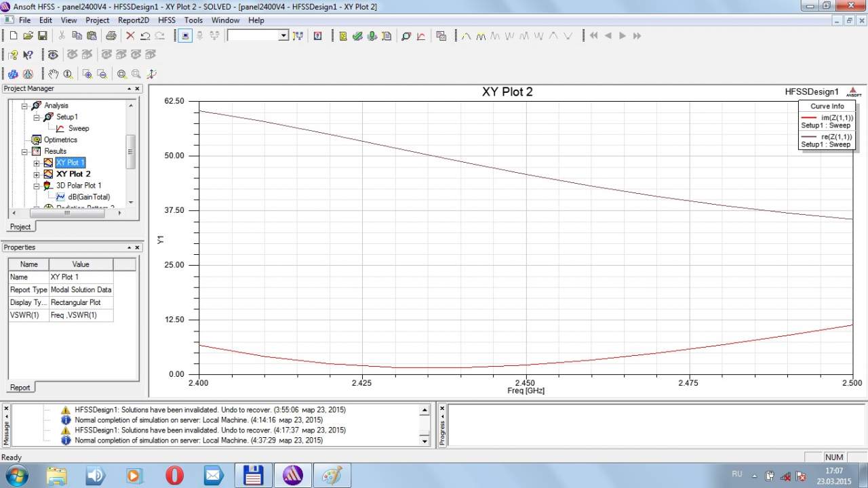The image size is (868, 488).
Task: Click the context help arrow icon
Action: 28,55
